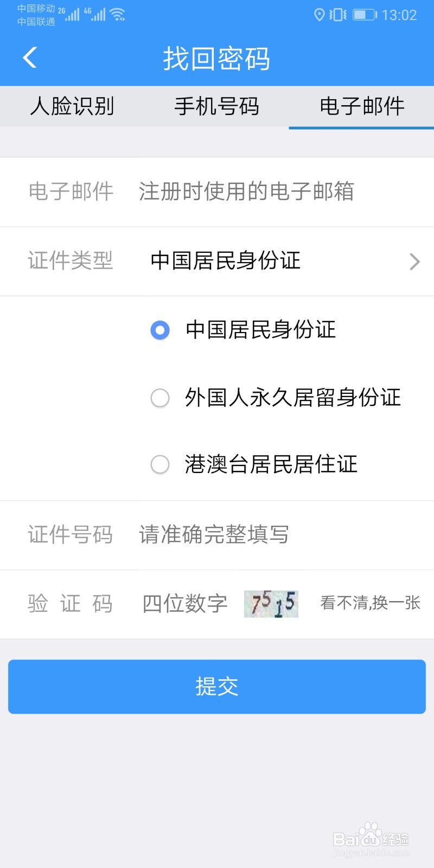Switch to the 人脸识别 tab
This screenshot has width=434, height=868.
pyautogui.click(x=72, y=106)
